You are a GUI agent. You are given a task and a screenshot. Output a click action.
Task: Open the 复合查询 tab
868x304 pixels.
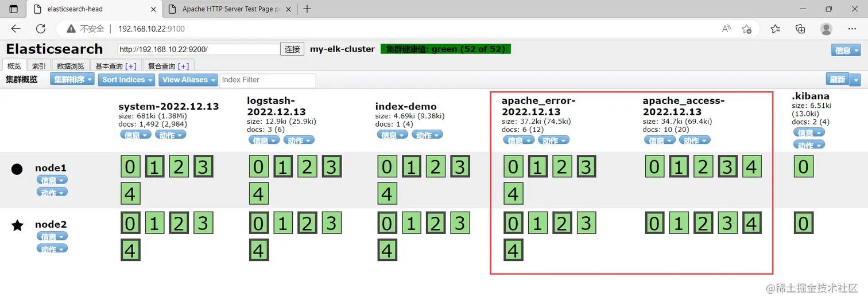(x=161, y=66)
